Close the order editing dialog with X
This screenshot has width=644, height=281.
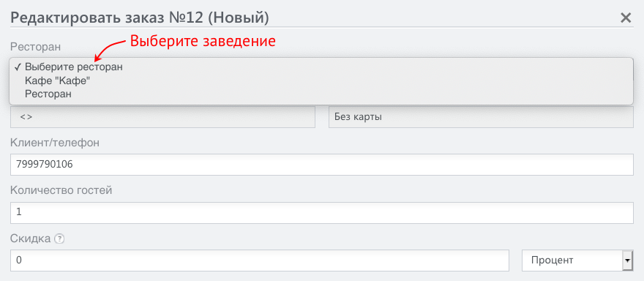(626, 18)
